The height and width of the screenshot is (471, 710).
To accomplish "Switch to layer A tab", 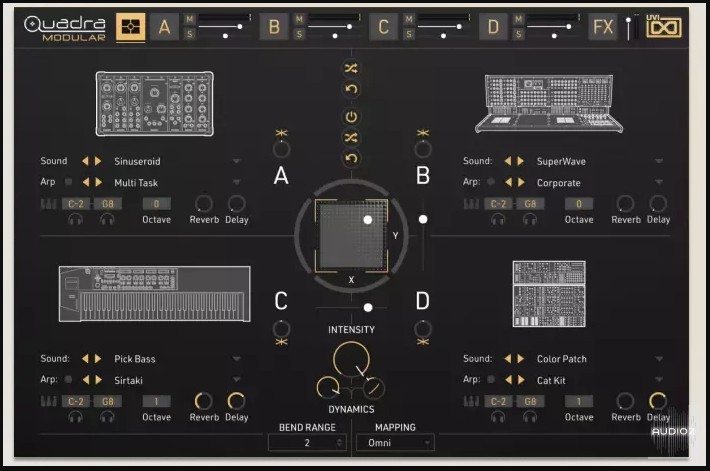I will pos(164,27).
